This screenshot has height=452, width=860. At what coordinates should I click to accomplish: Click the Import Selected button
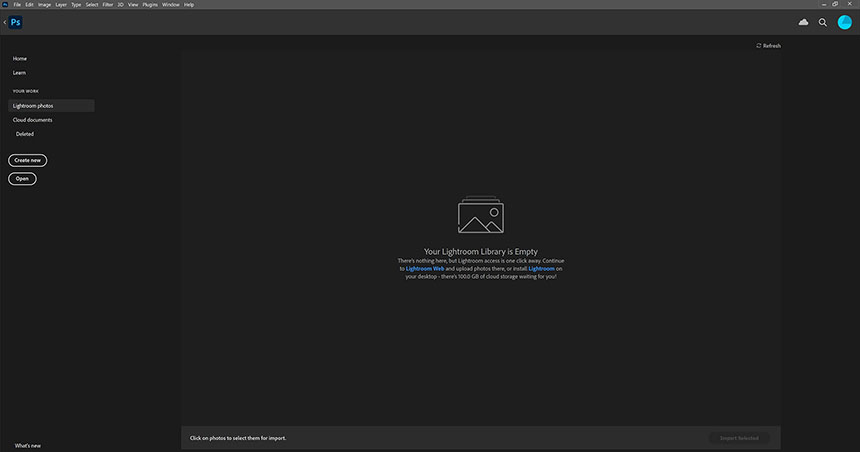(x=739, y=438)
